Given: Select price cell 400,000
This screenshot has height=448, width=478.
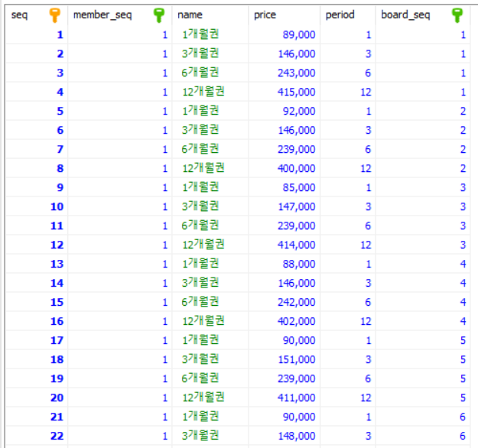Looking at the screenshot, I should [284, 168].
